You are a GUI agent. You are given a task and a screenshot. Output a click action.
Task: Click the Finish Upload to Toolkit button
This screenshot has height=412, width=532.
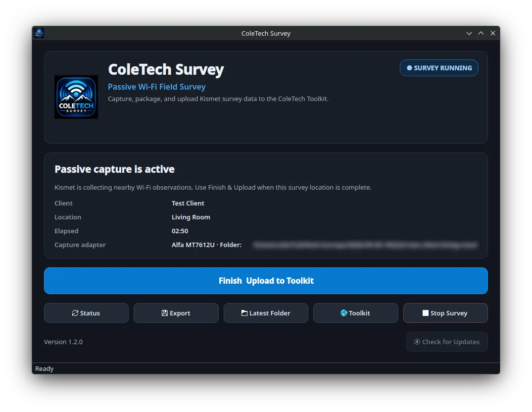(x=266, y=281)
